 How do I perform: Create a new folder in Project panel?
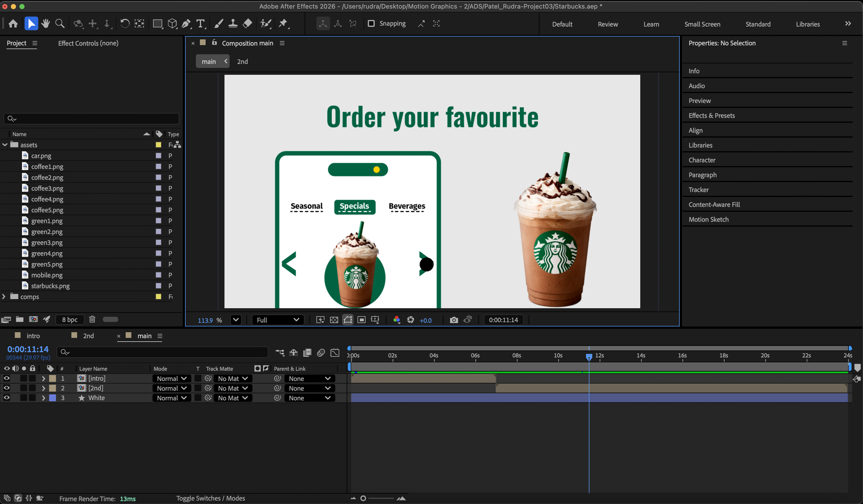point(19,319)
